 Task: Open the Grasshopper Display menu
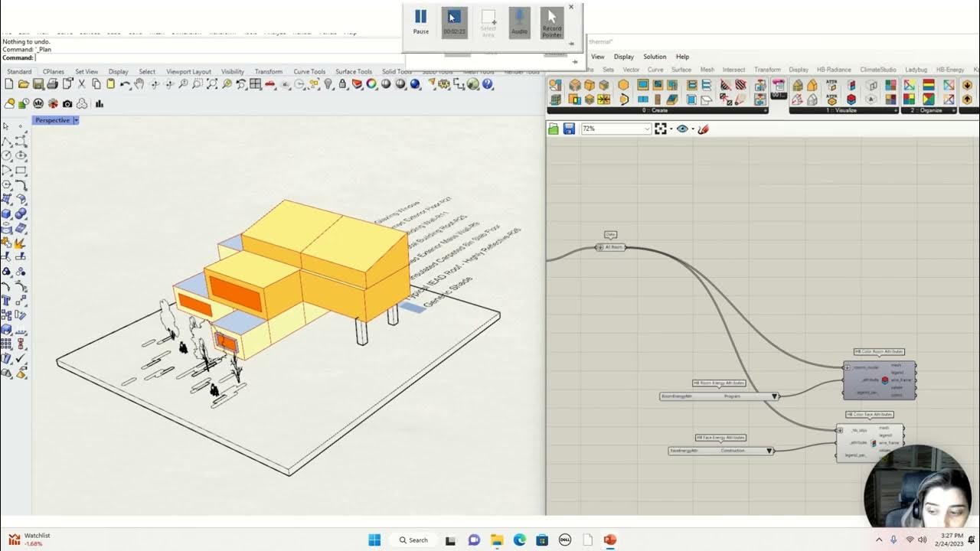[x=624, y=57]
